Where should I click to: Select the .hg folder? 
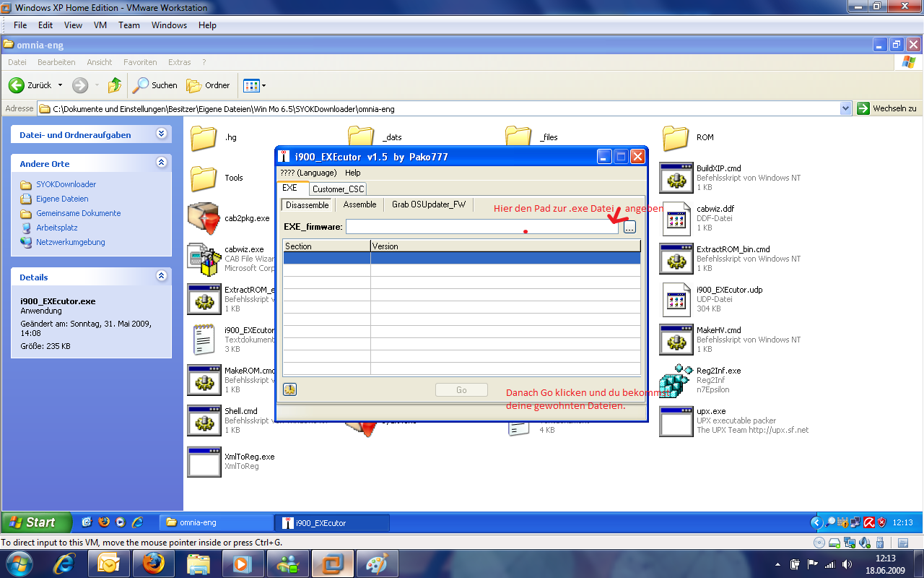(x=204, y=137)
